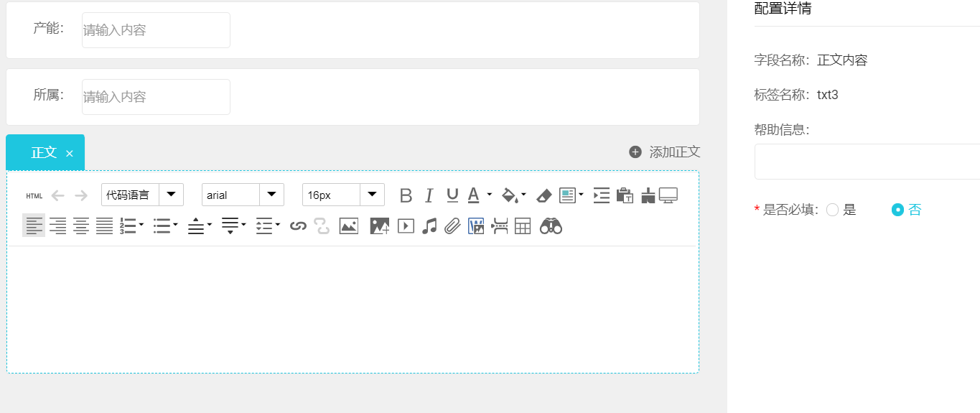
Task: Click the Word import icon
Action: (476, 226)
